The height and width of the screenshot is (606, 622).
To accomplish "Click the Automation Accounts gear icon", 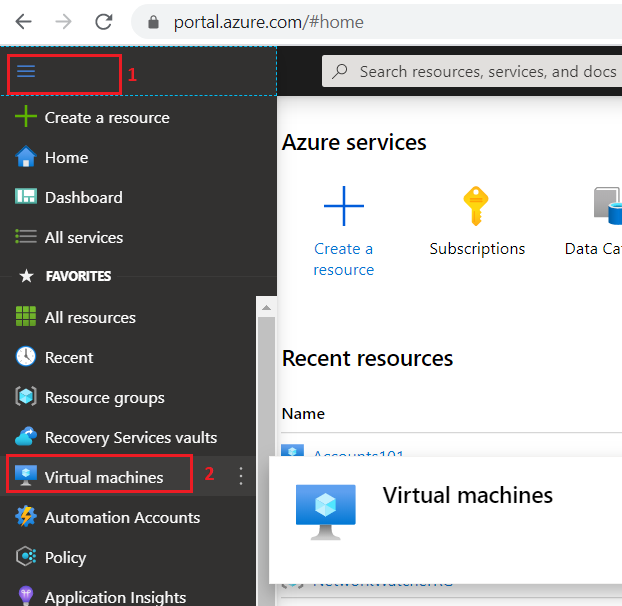I will tap(26, 516).
